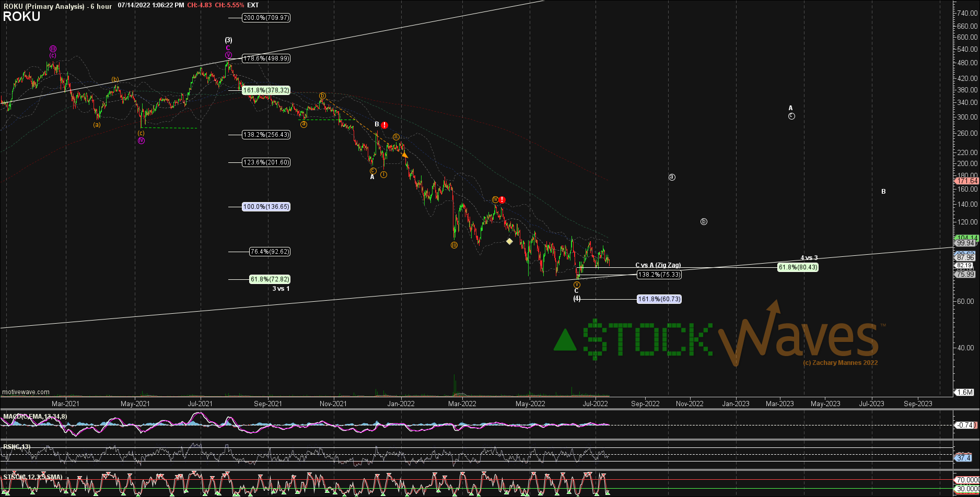Image resolution: width=980 pixels, height=497 pixels.
Task: Click the -0.74 MACD value marker
Action: coord(964,425)
